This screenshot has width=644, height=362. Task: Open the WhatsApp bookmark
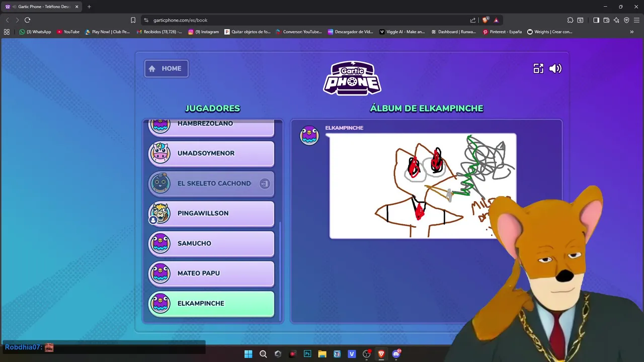click(x=35, y=32)
